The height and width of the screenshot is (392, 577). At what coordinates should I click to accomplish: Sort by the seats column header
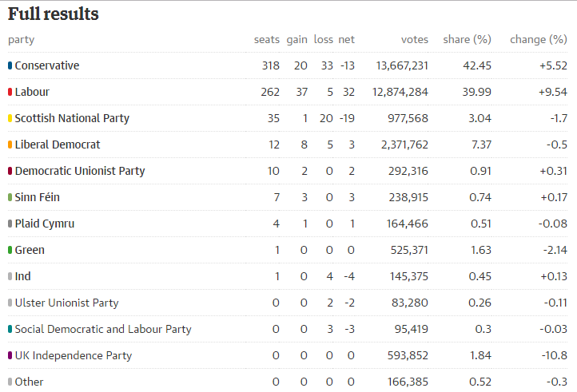click(x=267, y=40)
